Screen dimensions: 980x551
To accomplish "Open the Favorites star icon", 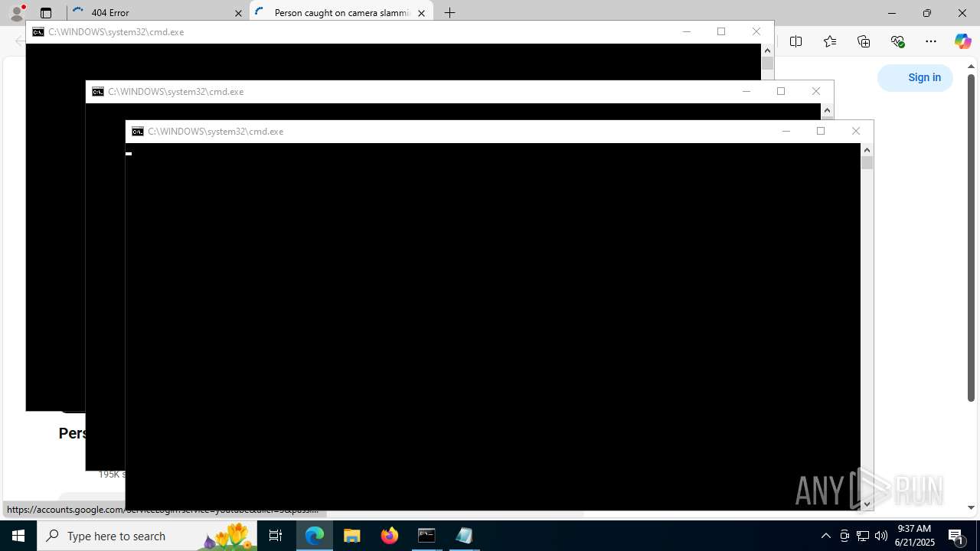I will 830,41.
